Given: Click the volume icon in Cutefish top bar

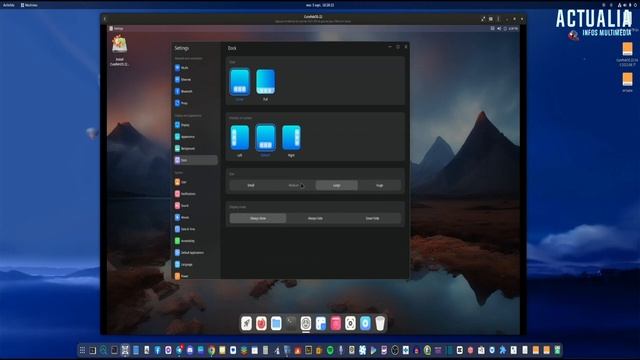Looking at the screenshot, I should coord(499,29).
